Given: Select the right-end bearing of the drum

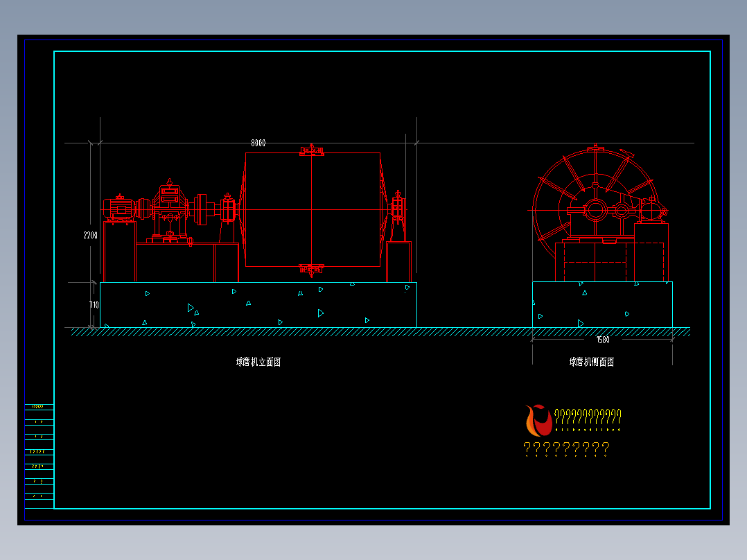Looking at the screenshot, I should click(398, 209).
